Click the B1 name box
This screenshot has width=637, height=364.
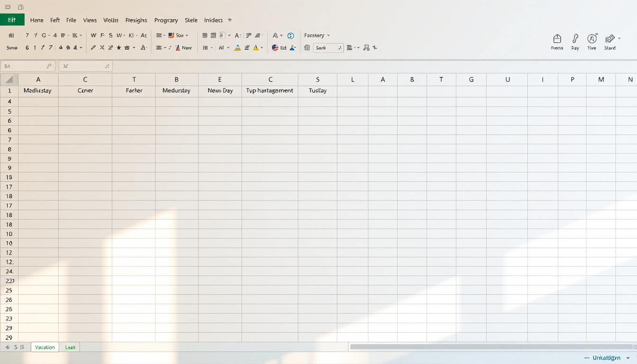[x=28, y=66]
